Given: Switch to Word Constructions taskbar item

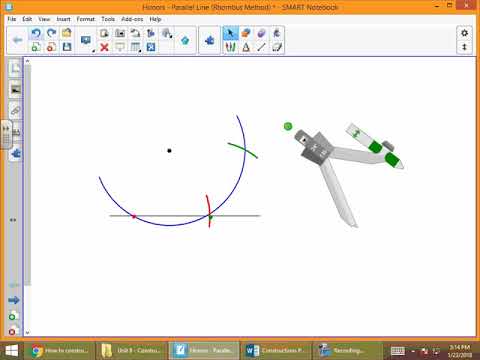Looking at the screenshot, I should pyautogui.click(x=275, y=350).
